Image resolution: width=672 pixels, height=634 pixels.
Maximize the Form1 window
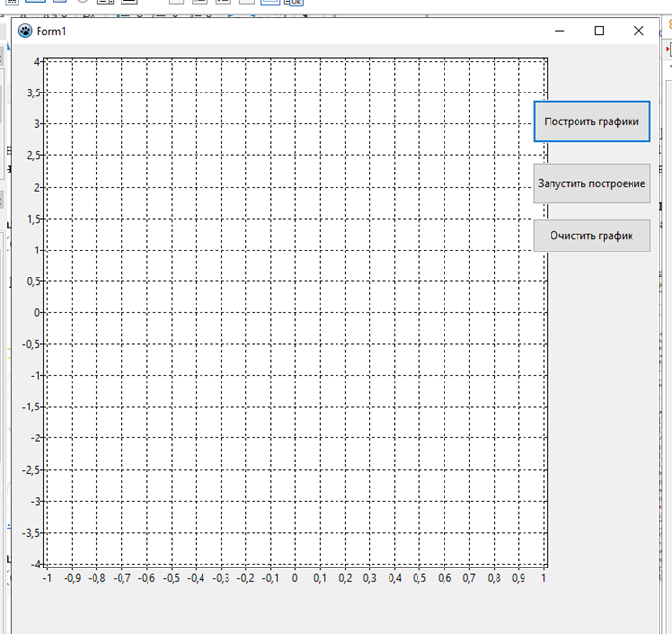coord(599,31)
